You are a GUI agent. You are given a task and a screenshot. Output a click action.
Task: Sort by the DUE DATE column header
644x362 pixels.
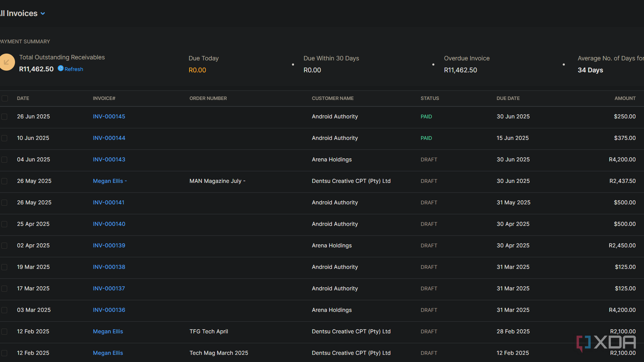508,98
